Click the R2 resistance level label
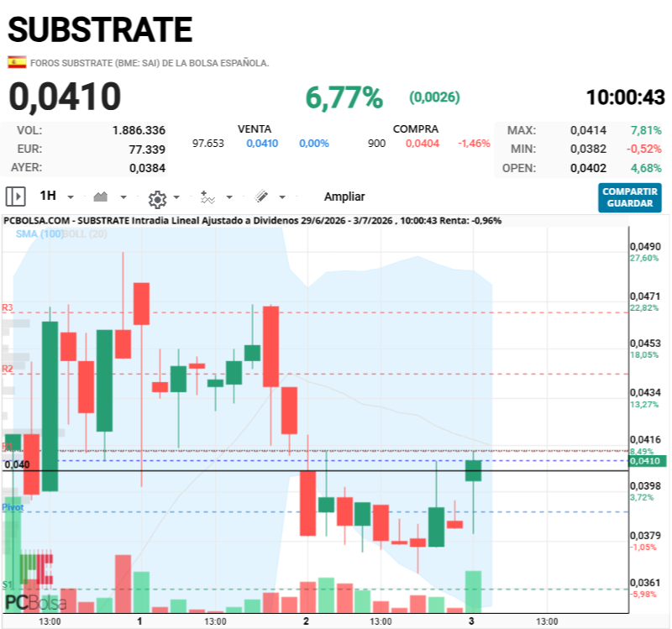The height and width of the screenshot is (629, 672). click(x=8, y=369)
